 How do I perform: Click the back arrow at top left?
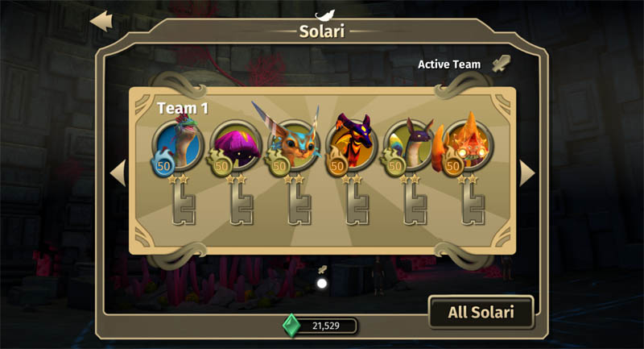pos(101,22)
